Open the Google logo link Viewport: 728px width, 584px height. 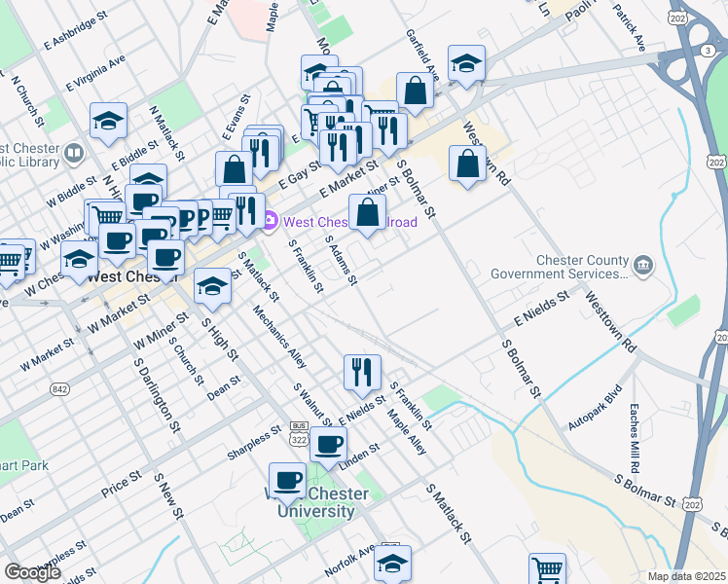click(32, 572)
